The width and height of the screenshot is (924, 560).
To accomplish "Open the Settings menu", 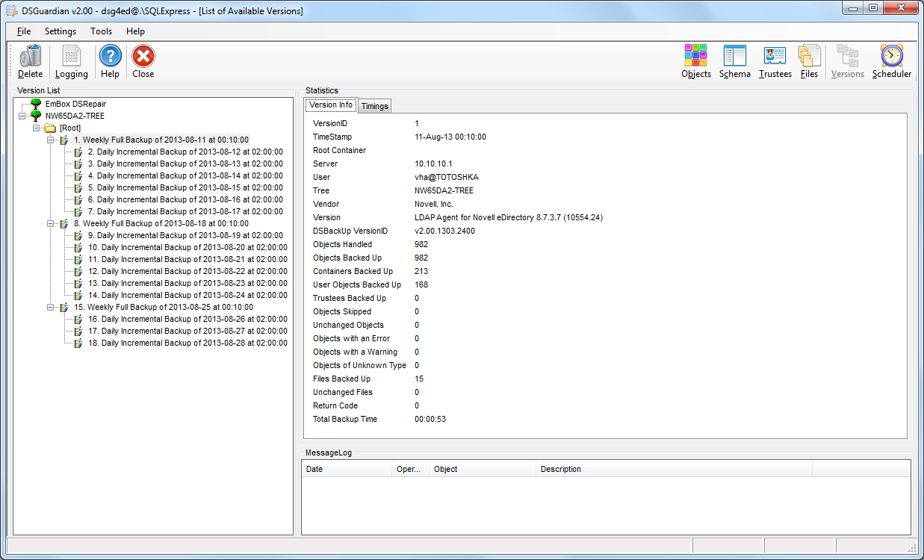I will tap(61, 31).
